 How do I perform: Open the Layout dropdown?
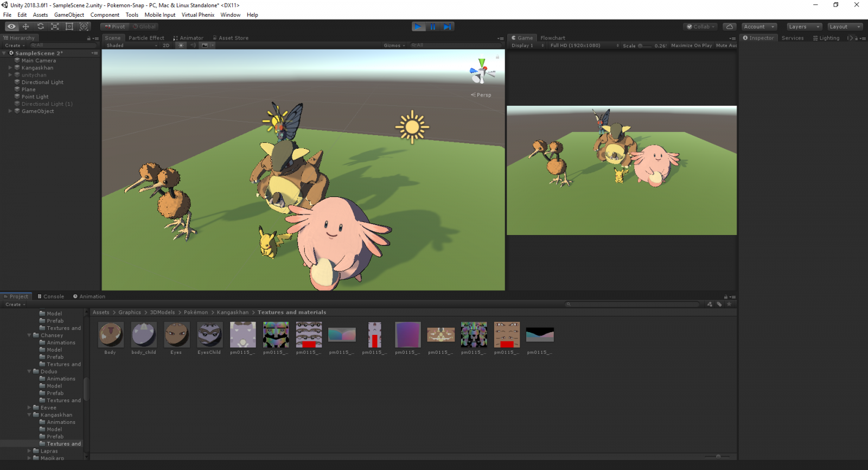[845, 27]
